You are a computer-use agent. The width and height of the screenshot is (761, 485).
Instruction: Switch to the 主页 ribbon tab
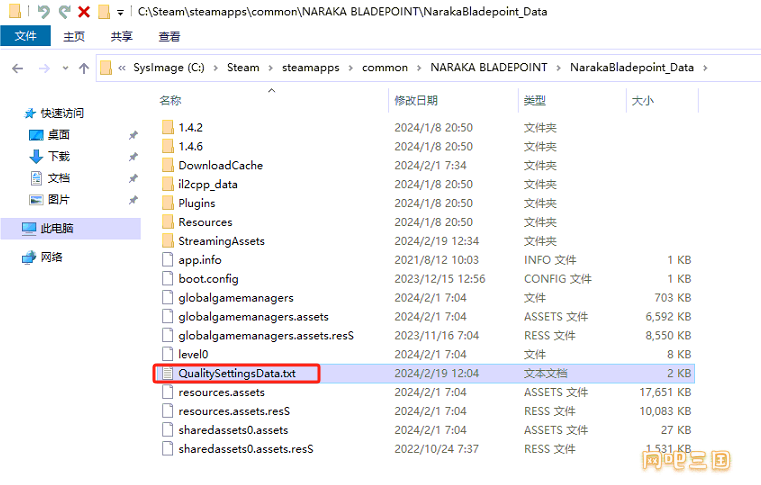74,36
